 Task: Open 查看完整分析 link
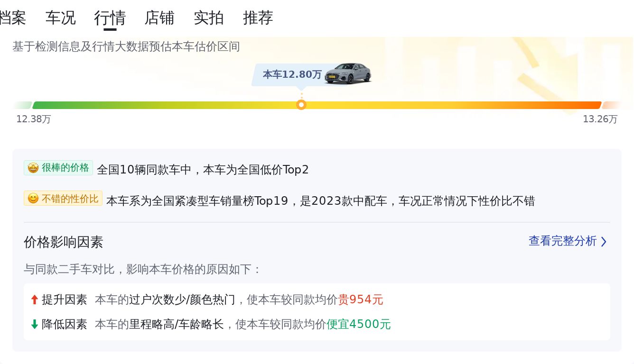tap(562, 241)
